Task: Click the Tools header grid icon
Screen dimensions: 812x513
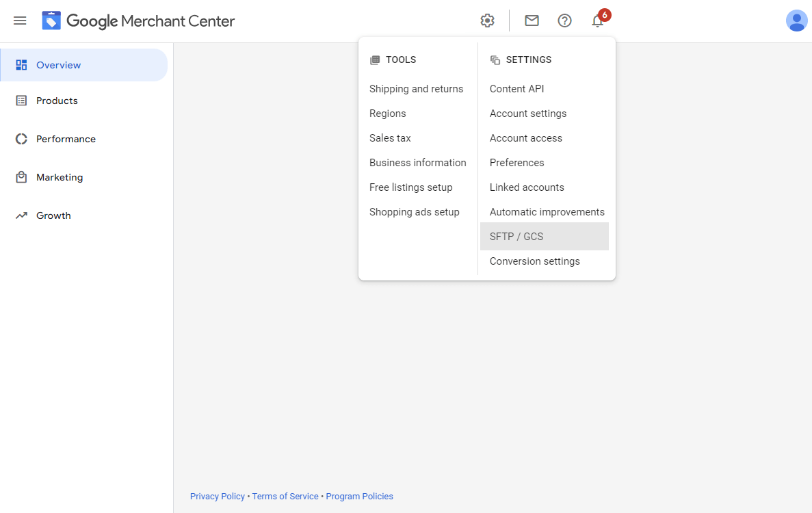Action: tap(375, 60)
